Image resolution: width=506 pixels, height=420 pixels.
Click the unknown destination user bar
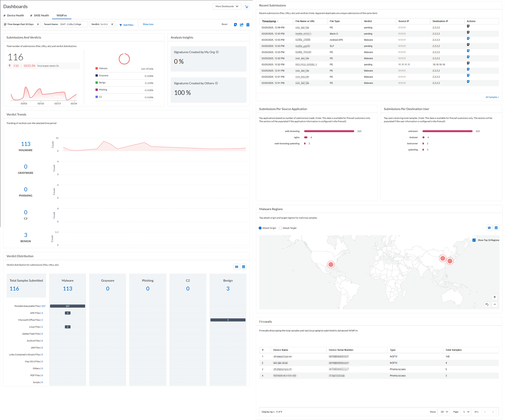448,131
